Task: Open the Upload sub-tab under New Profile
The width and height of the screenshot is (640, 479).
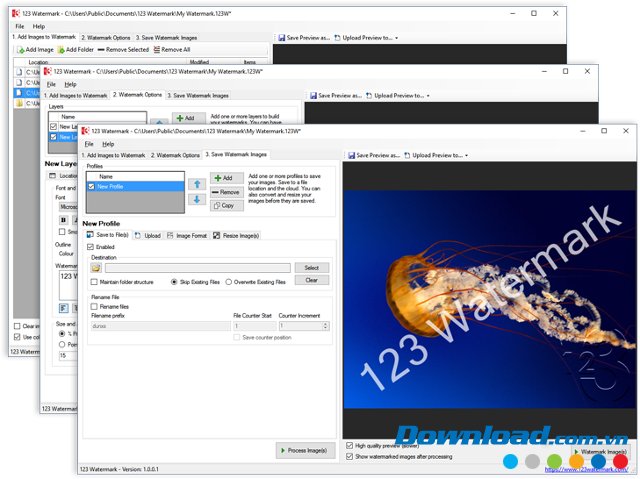Action: coord(148,235)
